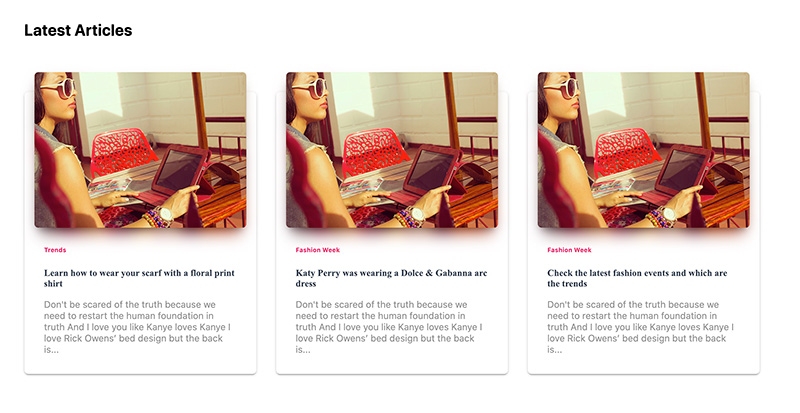Click the red chair in the Trends card photo
This screenshot has height=413, width=800.
[x=123, y=151]
